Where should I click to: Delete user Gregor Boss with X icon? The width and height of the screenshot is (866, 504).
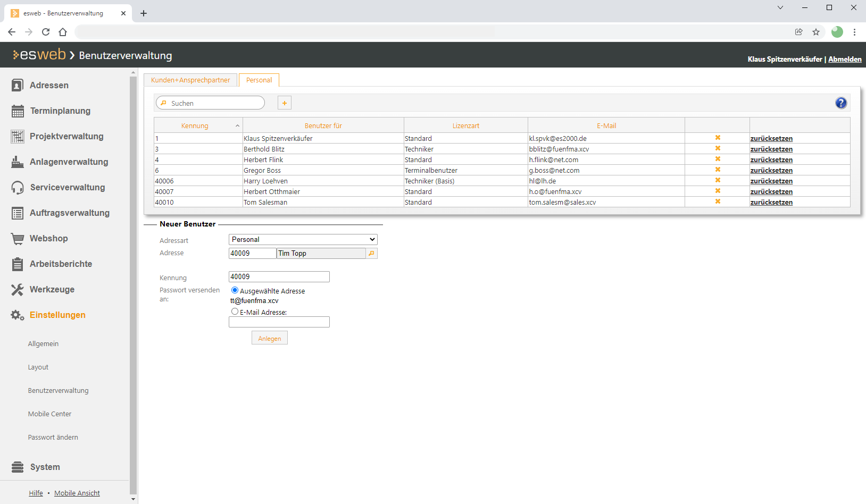pos(718,170)
